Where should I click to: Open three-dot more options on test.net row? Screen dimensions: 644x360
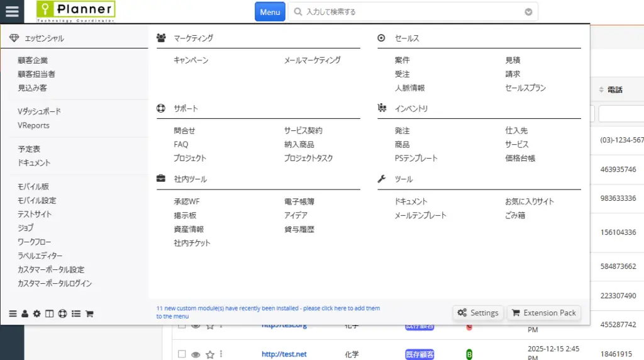point(221,354)
